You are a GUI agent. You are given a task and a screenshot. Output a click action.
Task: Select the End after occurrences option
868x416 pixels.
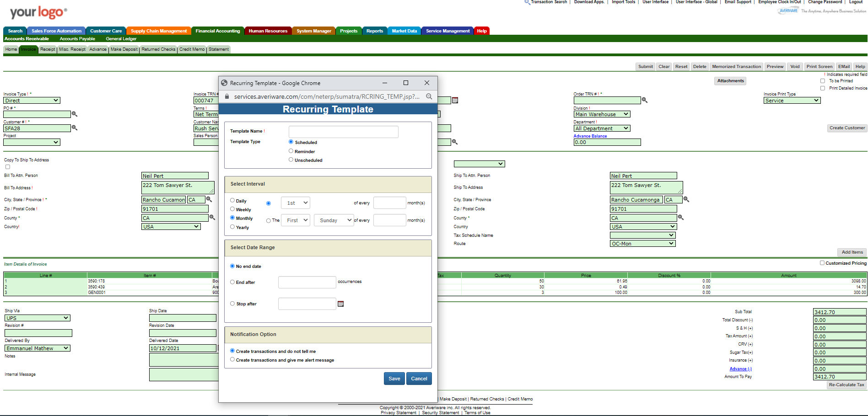[x=232, y=282]
